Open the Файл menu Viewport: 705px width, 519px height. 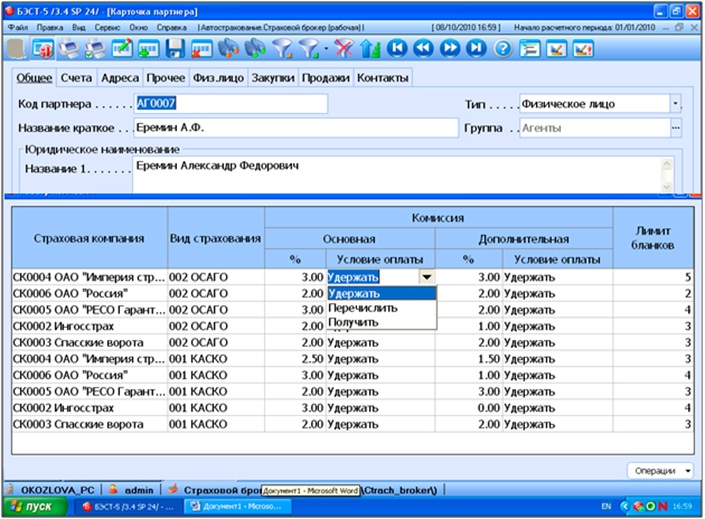coord(18,27)
